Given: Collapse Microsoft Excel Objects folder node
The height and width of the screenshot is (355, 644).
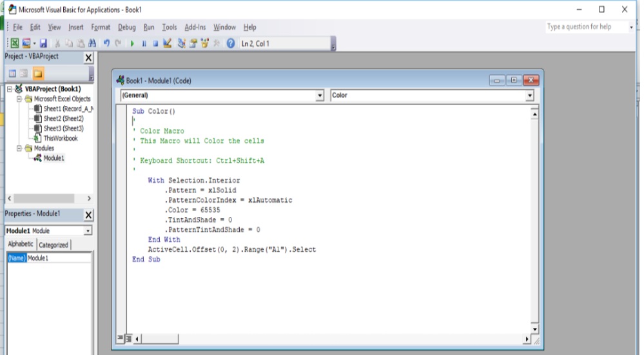Looking at the screenshot, I should 19,99.
